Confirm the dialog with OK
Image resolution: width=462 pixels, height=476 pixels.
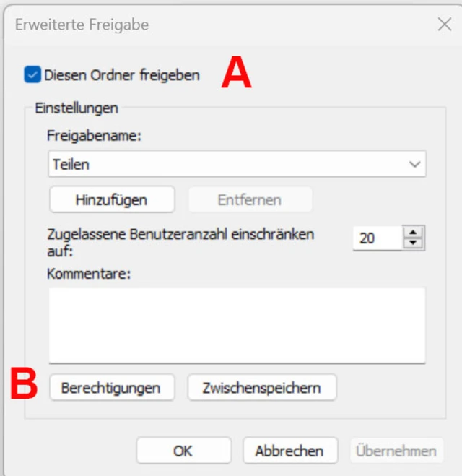pyautogui.click(x=183, y=451)
